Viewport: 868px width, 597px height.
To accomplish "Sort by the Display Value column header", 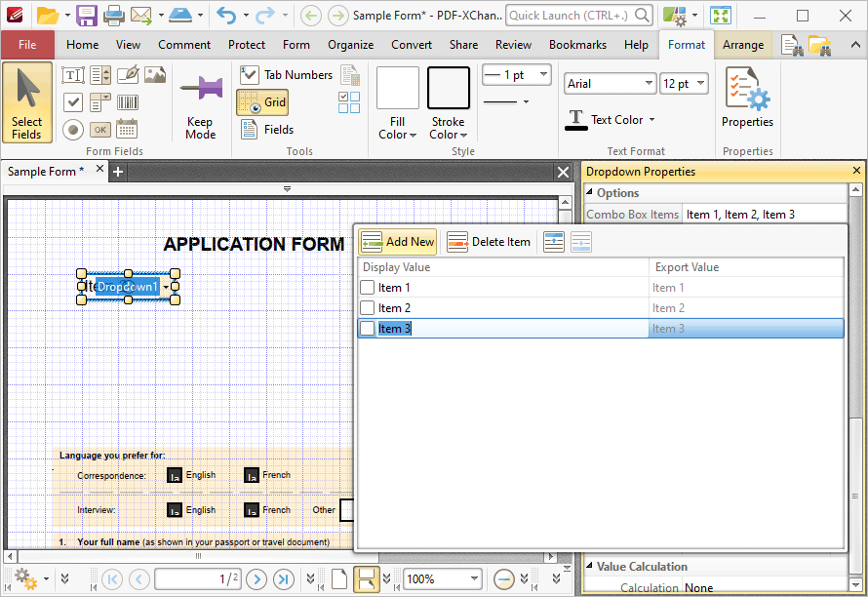I will 502,267.
